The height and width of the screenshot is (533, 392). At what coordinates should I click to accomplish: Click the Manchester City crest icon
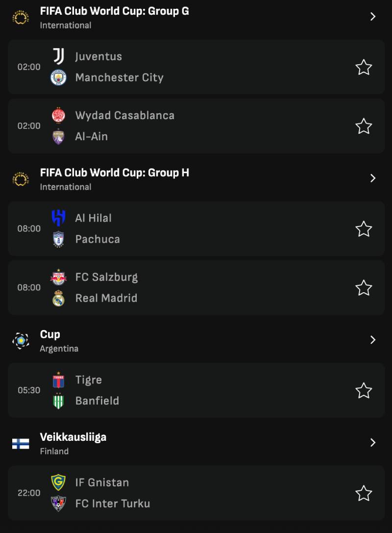[58, 77]
